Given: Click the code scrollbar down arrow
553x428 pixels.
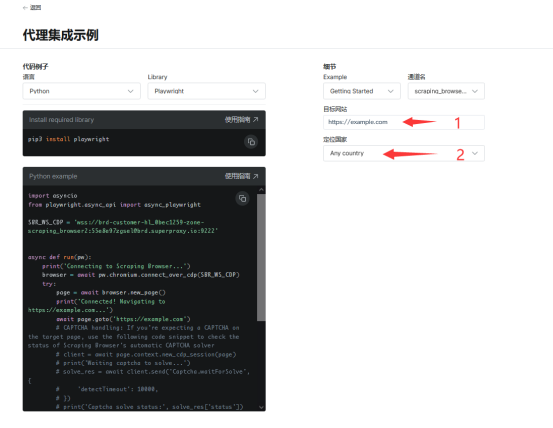Looking at the screenshot, I should click(x=261, y=407).
